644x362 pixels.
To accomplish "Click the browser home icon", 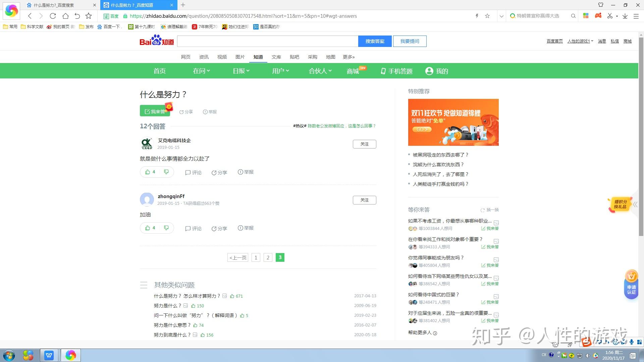I will (65, 16).
